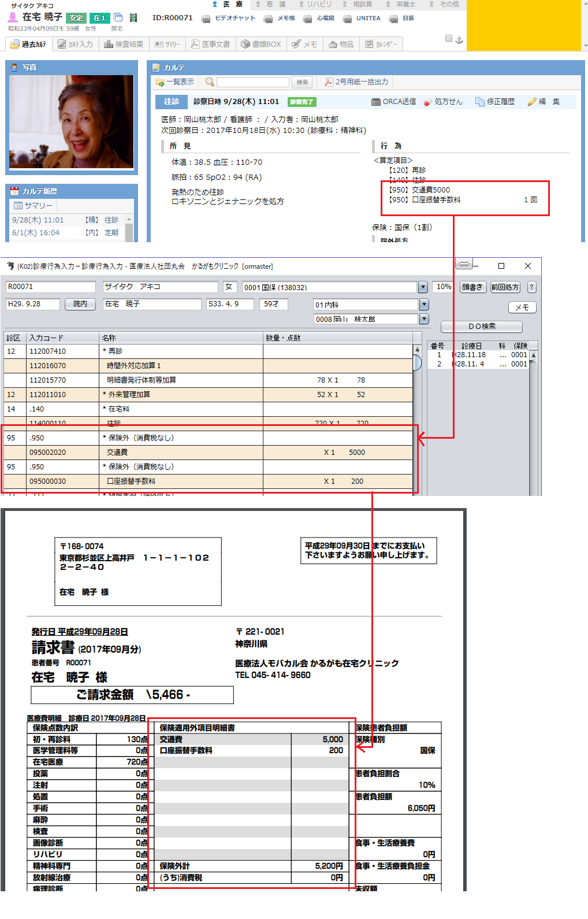Click the film strip icon beside patient name
Screen dimensions: 588x919
(133, 17)
